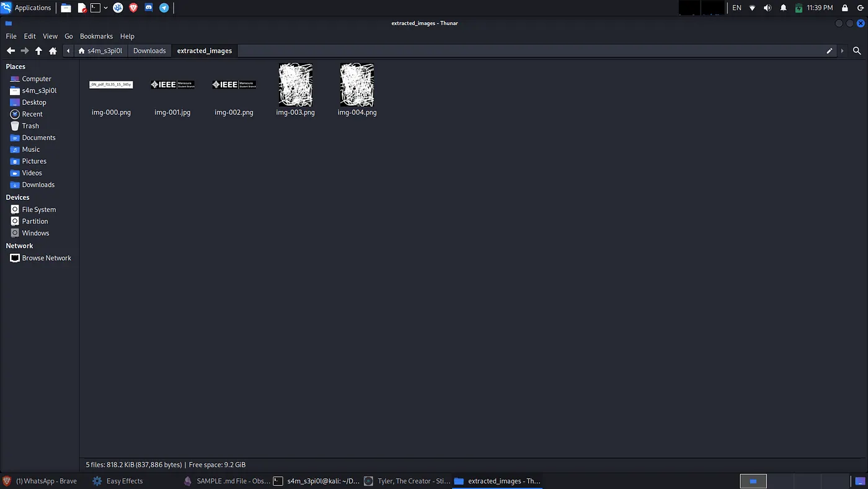Select the s4m_s3pi0l path button
Screen dimensions: 868x489
pyautogui.click(x=100, y=51)
